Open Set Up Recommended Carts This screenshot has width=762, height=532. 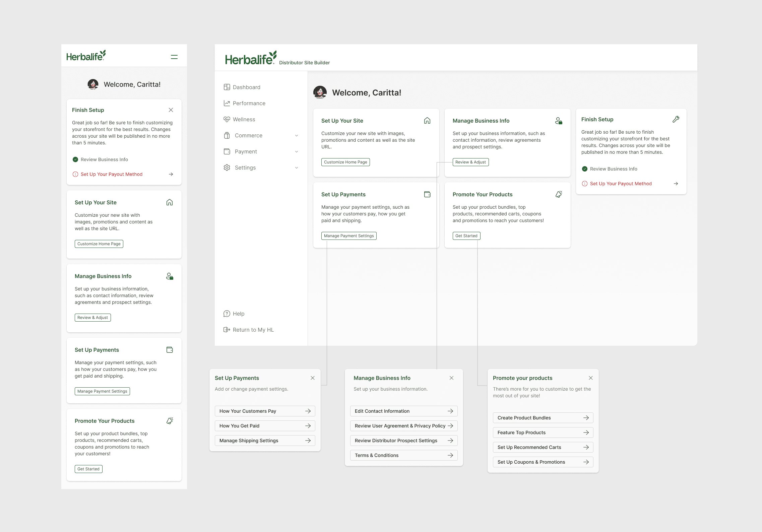pyautogui.click(x=543, y=447)
